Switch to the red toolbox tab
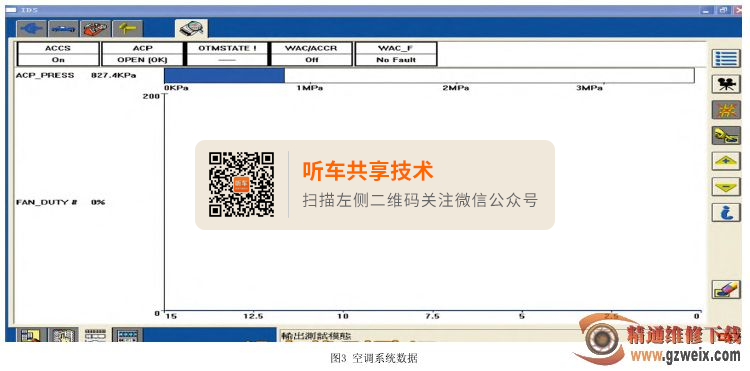 96,29
